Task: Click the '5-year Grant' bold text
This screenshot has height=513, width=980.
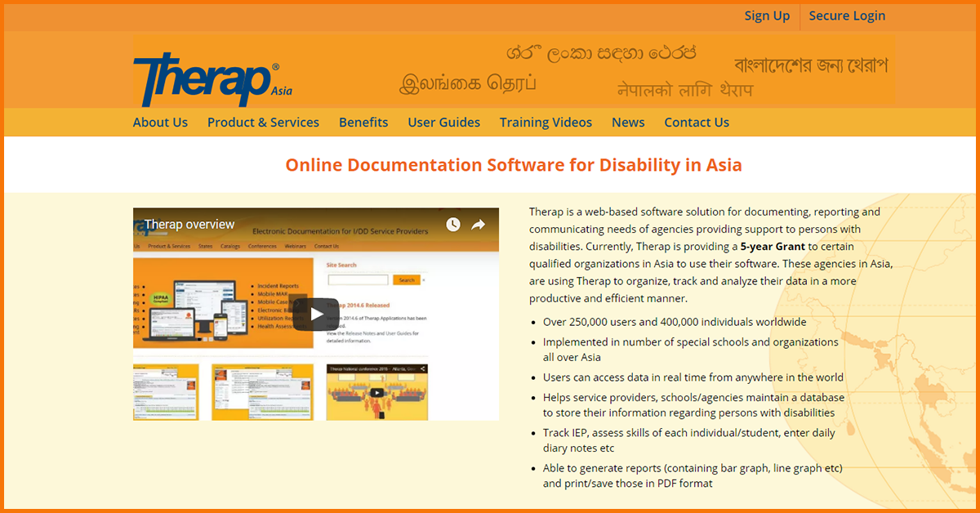Action: tap(773, 246)
